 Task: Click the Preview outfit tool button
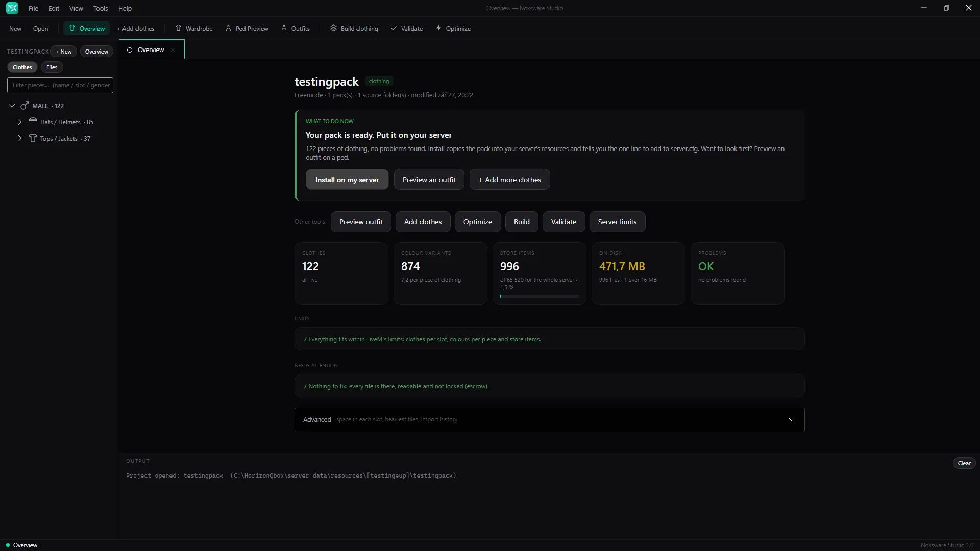(x=361, y=222)
